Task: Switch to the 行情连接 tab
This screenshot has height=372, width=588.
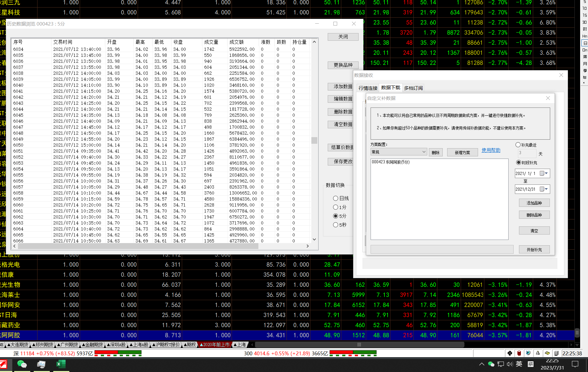Action: [368, 88]
